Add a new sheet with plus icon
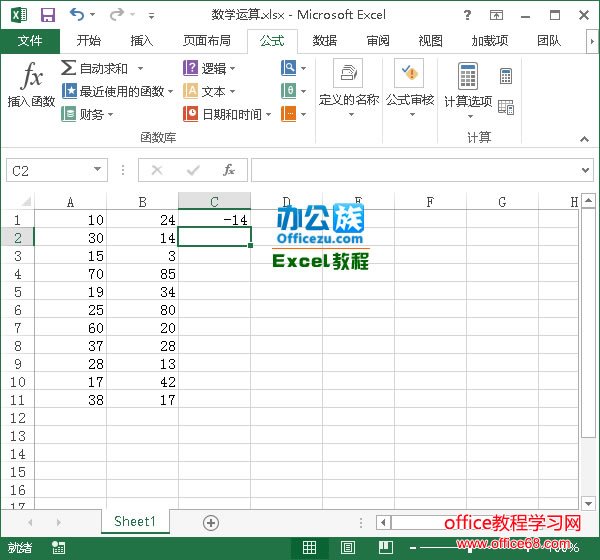The image size is (600, 560). click(x=211, y=522)
